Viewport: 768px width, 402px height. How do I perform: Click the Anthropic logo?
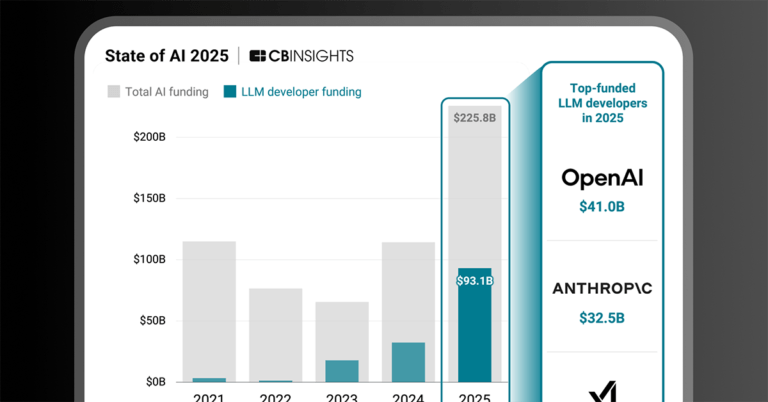coord(602,289)
